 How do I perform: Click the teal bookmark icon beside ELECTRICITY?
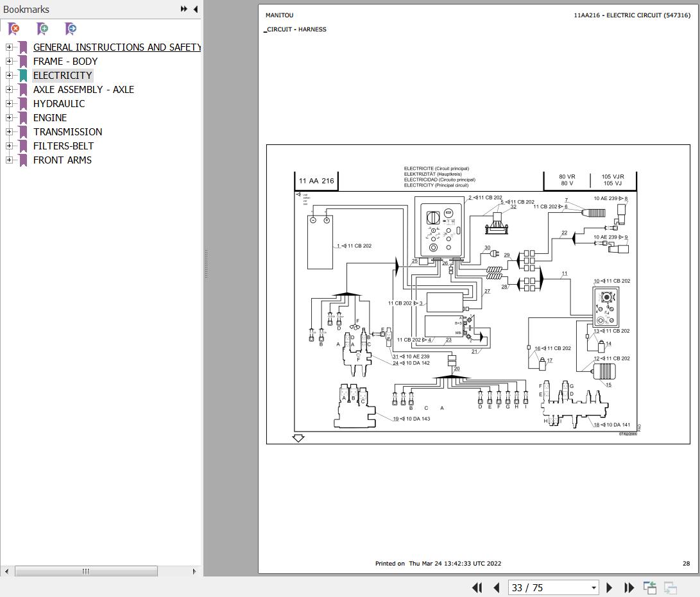point(23,76)
